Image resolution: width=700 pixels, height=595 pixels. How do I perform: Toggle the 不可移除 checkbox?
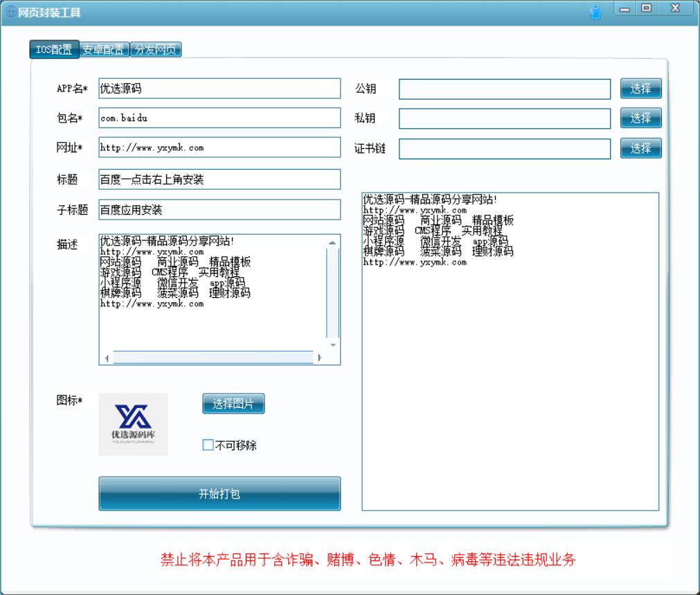(x=208, y=445)
